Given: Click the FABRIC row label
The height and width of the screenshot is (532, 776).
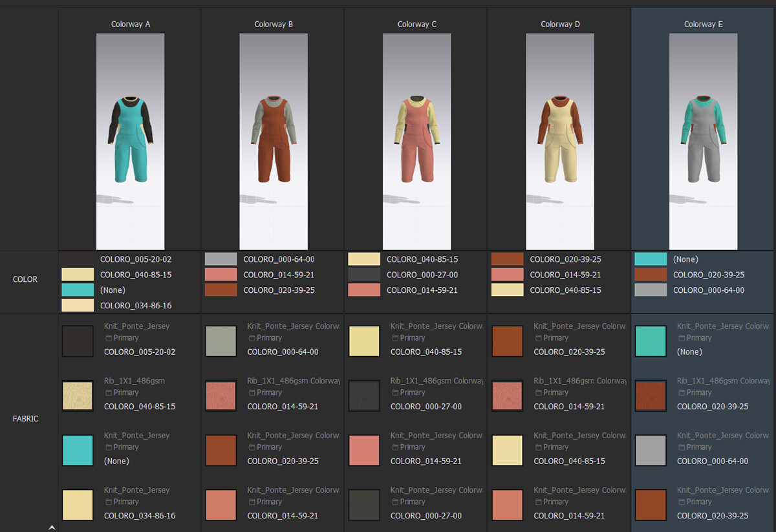Looking at the screenshot, I should coord(26,419).
